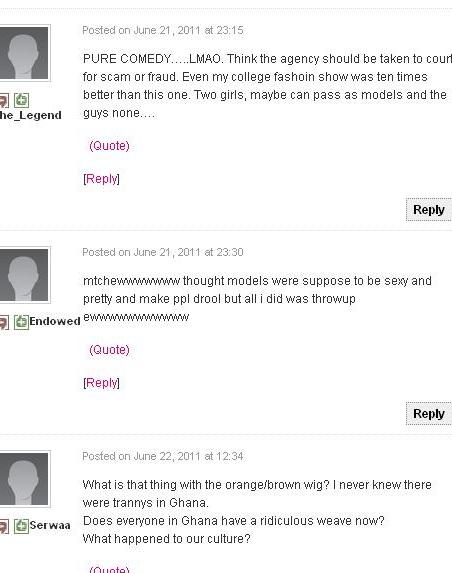Open the Serwaa username profile
The height and width of the screenshot is (573, 452).
tap(50, 525)
